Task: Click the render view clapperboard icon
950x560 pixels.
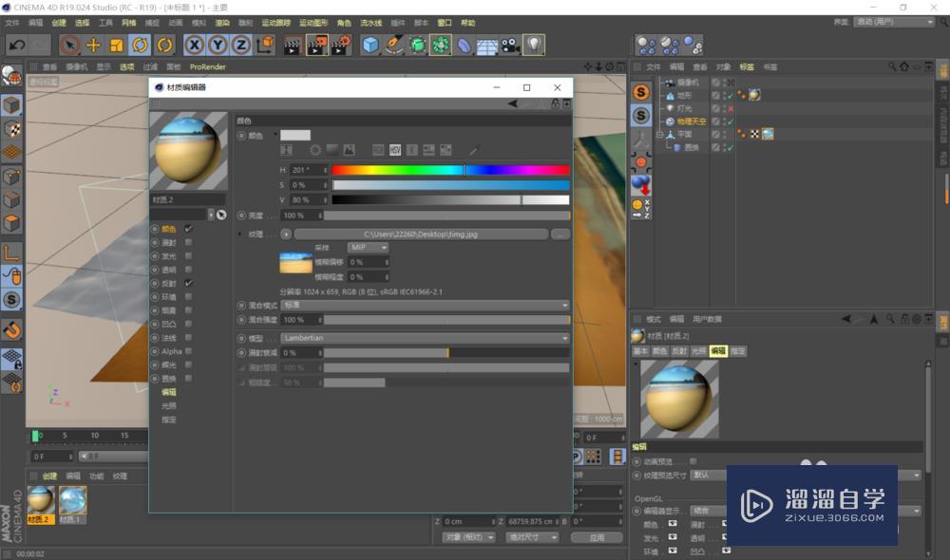Action: tap(292, 46)
